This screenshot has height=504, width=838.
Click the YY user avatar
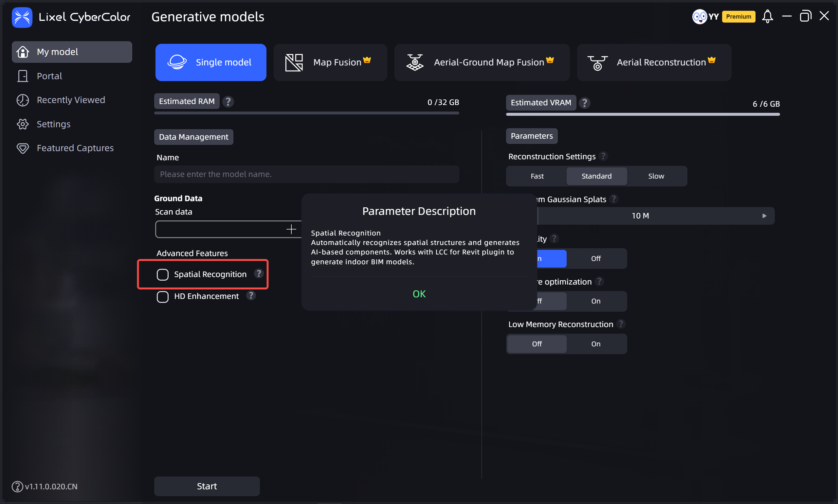[699, 16]
